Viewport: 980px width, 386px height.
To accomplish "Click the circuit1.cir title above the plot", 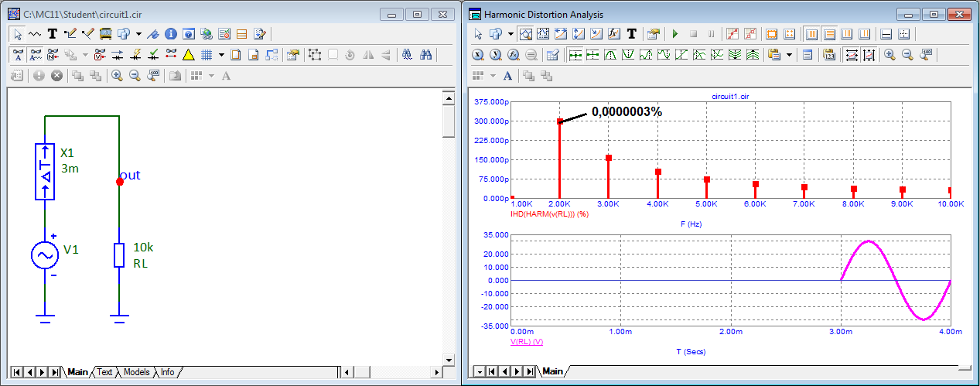I will pyautogui.click(x=732, y=96).
